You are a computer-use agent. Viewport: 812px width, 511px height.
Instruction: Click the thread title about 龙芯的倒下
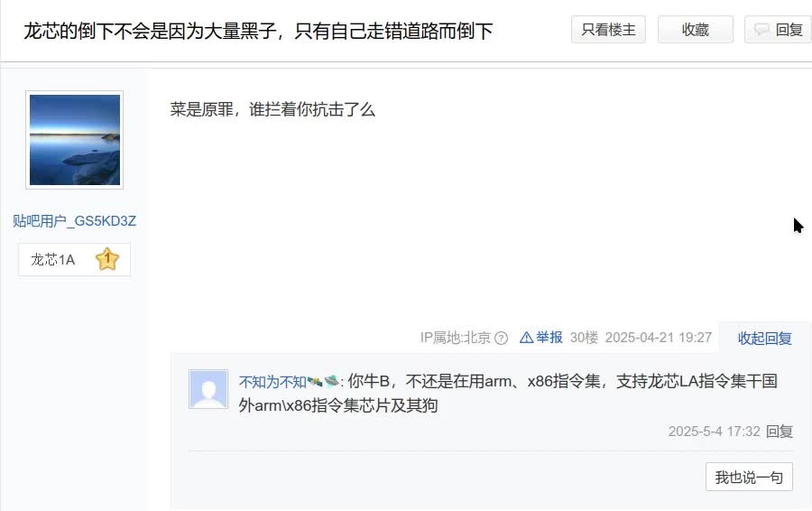pos(258,31)
